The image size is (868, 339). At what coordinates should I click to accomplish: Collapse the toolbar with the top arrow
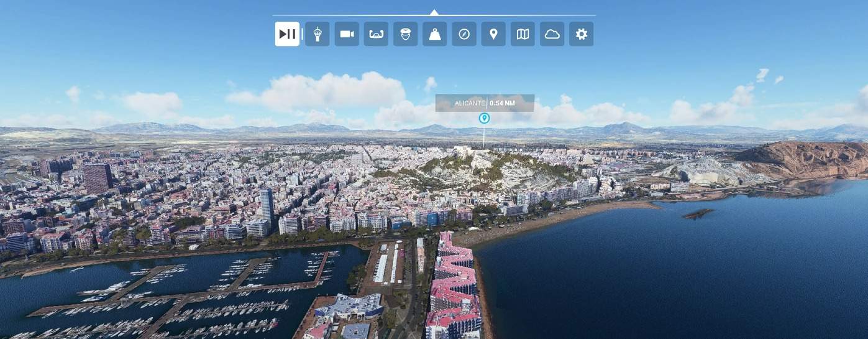pyautogui.click(x=434, y=12)
